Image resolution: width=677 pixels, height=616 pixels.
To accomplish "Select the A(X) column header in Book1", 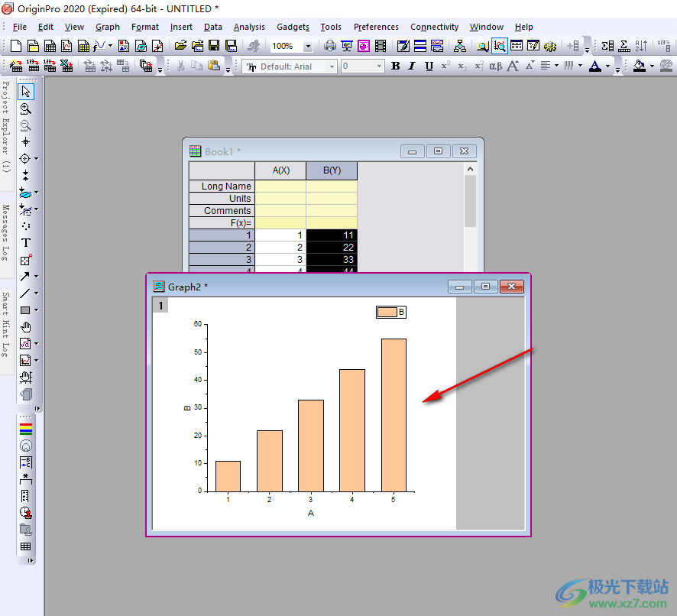I will [x=280, y=170].
